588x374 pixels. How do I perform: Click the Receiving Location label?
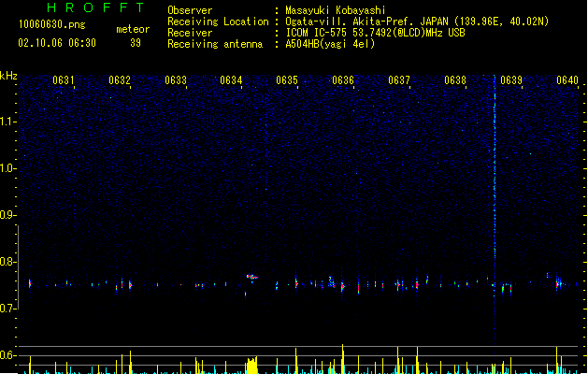(x=218, y=22)
